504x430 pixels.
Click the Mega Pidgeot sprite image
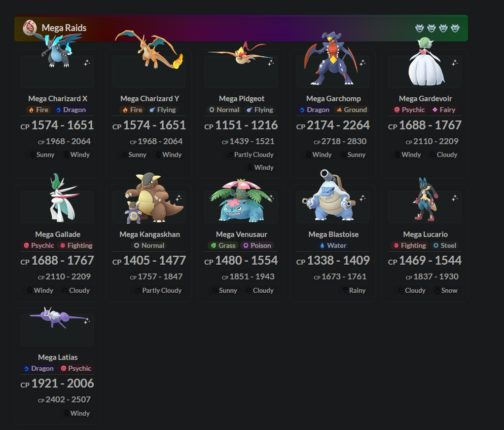[x=241, y=54]
